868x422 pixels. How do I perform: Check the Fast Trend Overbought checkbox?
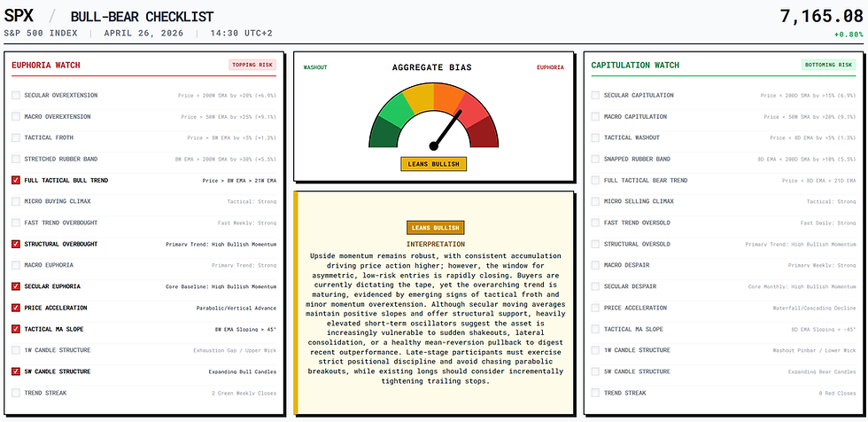pyautogui.click(x=16, y=223)
